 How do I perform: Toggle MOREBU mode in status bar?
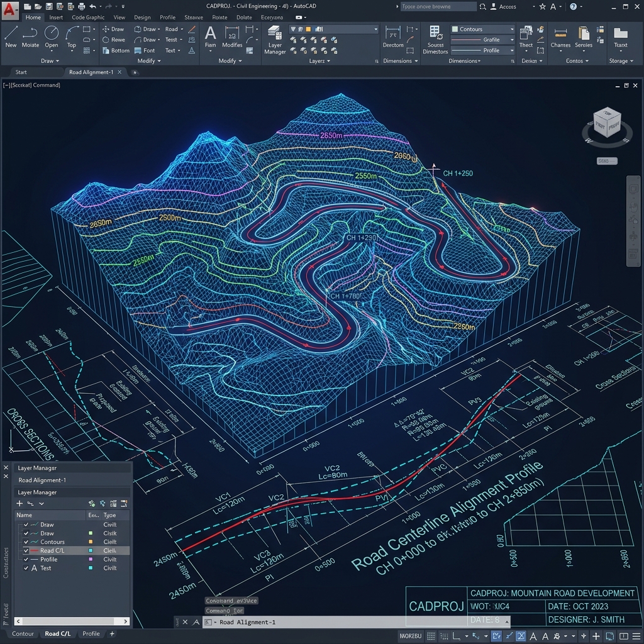click(410, 636)
